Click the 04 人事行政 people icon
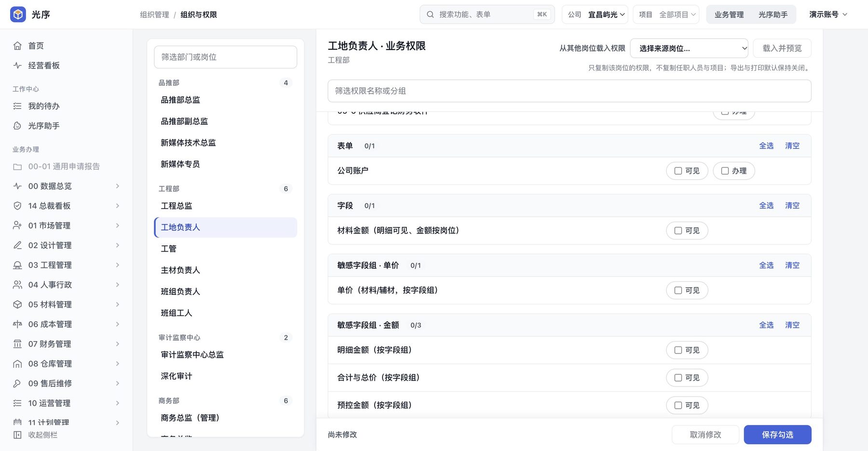 click(x=17, y=285)
